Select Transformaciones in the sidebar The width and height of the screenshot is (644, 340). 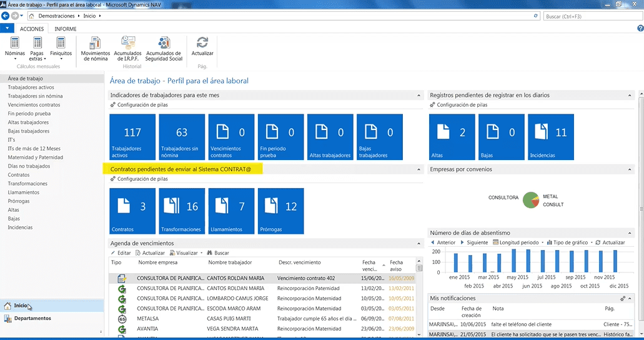click(27, 184)
